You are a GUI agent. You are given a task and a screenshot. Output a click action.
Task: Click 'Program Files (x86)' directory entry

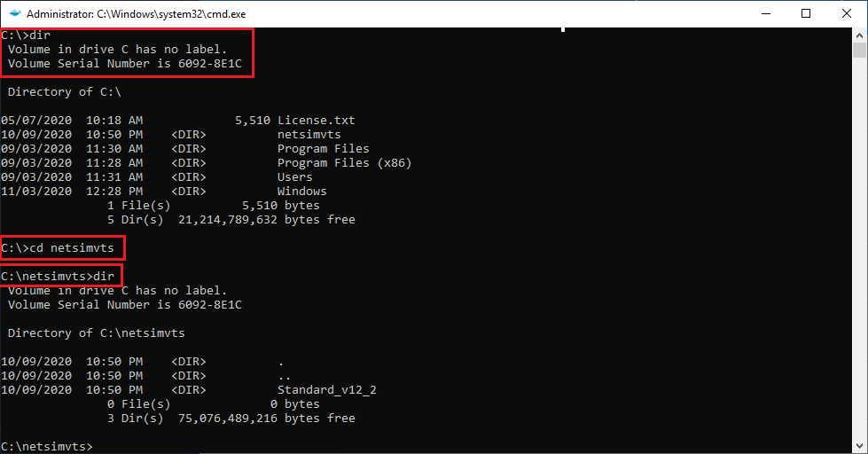pyautogui.click(x=344, y=163)
